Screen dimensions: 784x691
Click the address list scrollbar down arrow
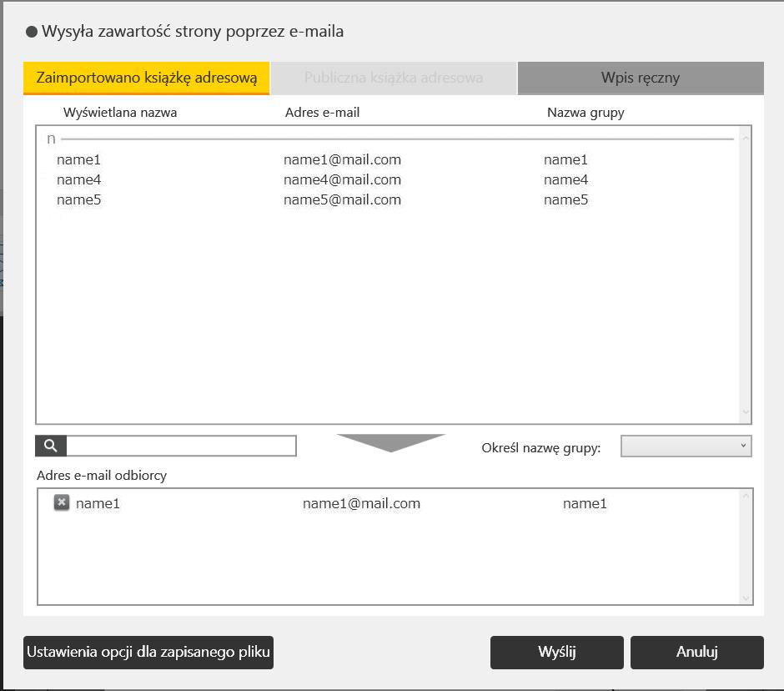(x=746, y=412)
